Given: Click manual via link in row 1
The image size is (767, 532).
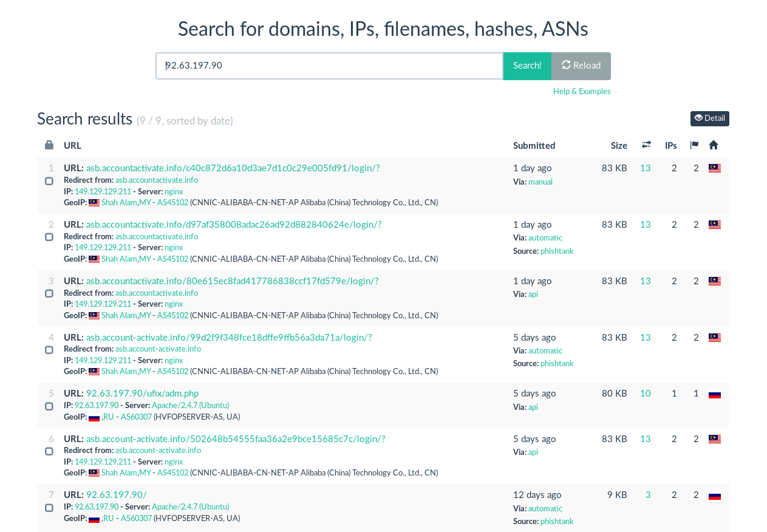Looking at the screenshot, I should (x=540, y=182).
